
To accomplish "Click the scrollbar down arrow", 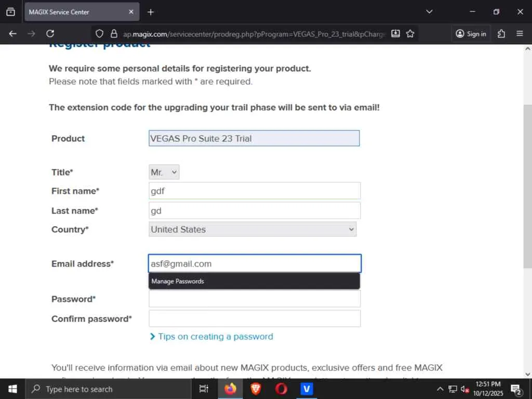I will [x=528, y=375].
